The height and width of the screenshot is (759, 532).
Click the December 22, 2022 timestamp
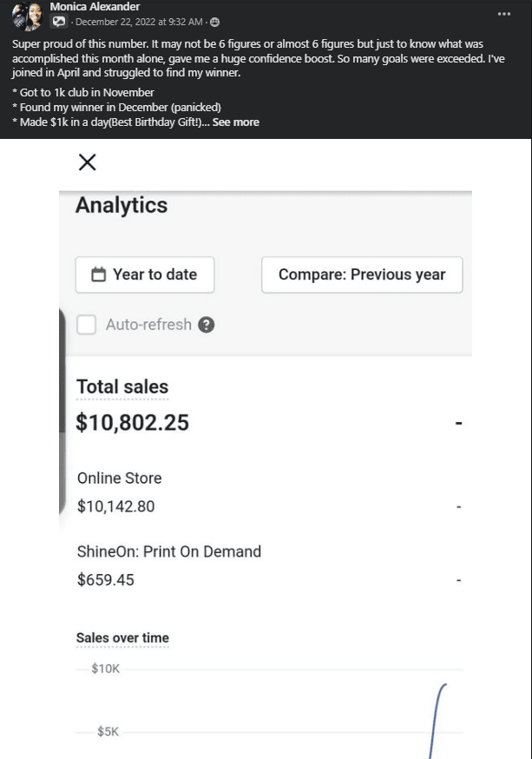point(139,22)
